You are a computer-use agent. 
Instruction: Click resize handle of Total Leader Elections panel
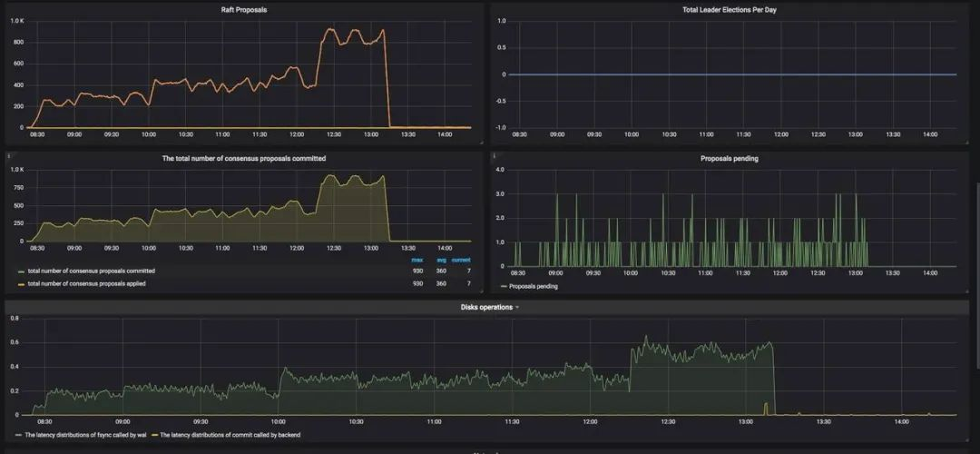click(965, 143)
